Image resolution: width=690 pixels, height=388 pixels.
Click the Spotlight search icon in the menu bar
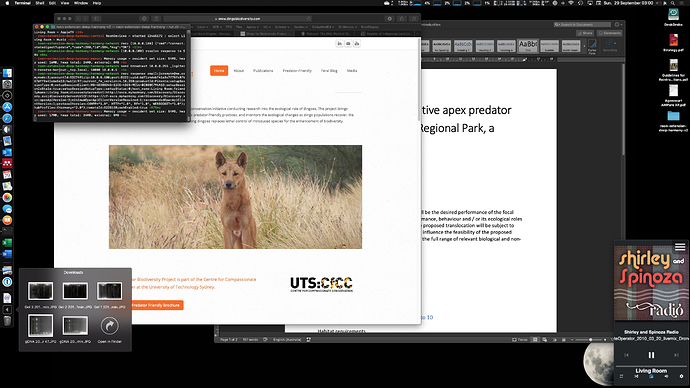click(x=673, y=3)
